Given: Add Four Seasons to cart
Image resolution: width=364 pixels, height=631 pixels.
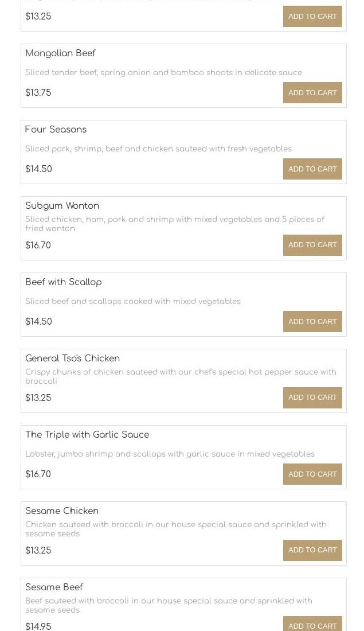Looking at the screenshot, I should (312, 169).
